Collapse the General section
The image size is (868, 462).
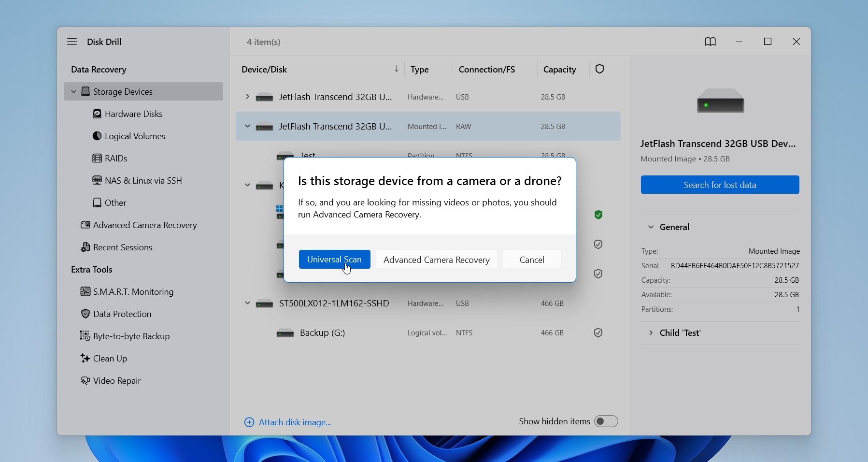[x=651, y=227]
